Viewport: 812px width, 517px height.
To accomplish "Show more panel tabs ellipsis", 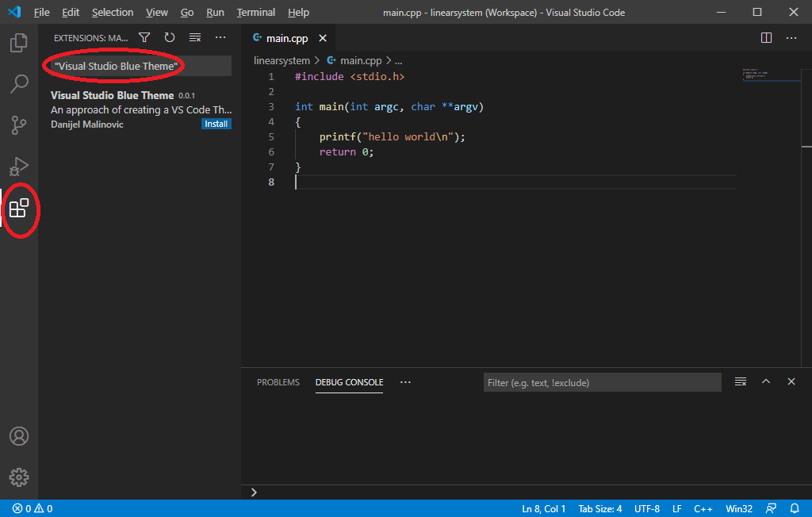I will 405,382.
